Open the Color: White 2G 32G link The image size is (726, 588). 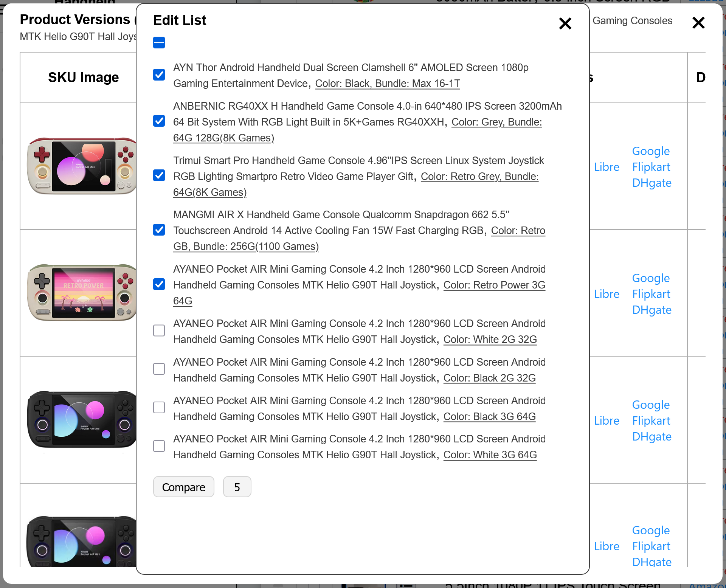(x=490, y=340)
